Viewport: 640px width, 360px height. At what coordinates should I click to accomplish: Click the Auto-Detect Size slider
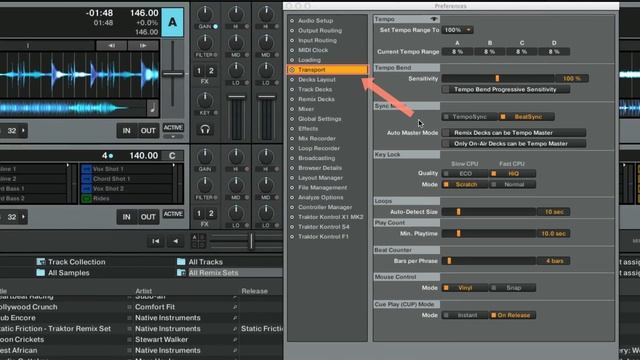coord(489,212)
